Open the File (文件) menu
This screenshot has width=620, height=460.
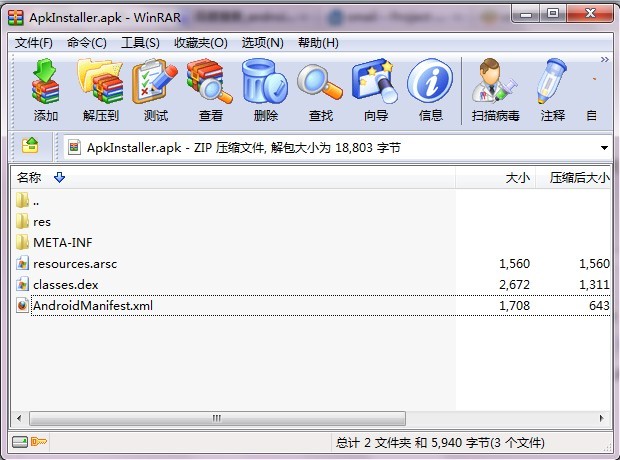34,42
